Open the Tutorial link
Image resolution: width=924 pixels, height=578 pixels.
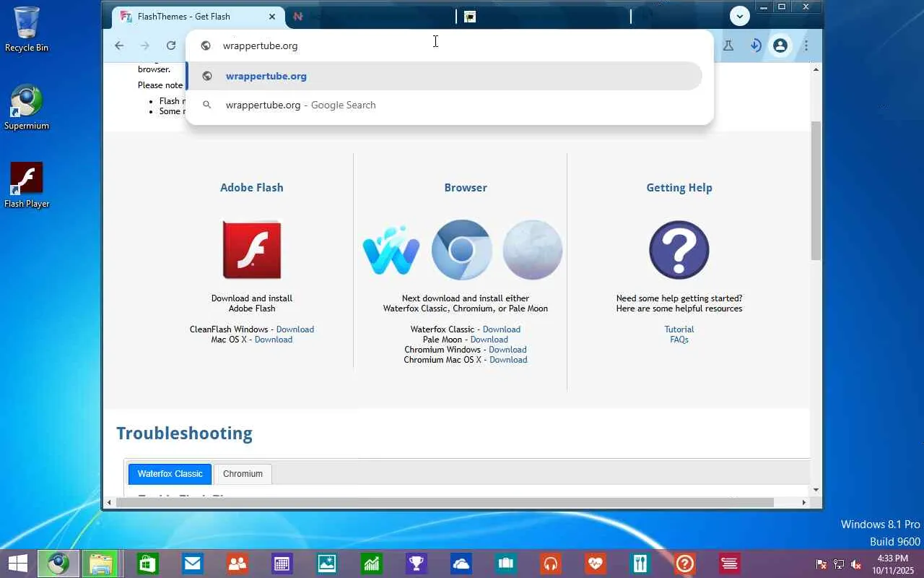tap(679, 329)
